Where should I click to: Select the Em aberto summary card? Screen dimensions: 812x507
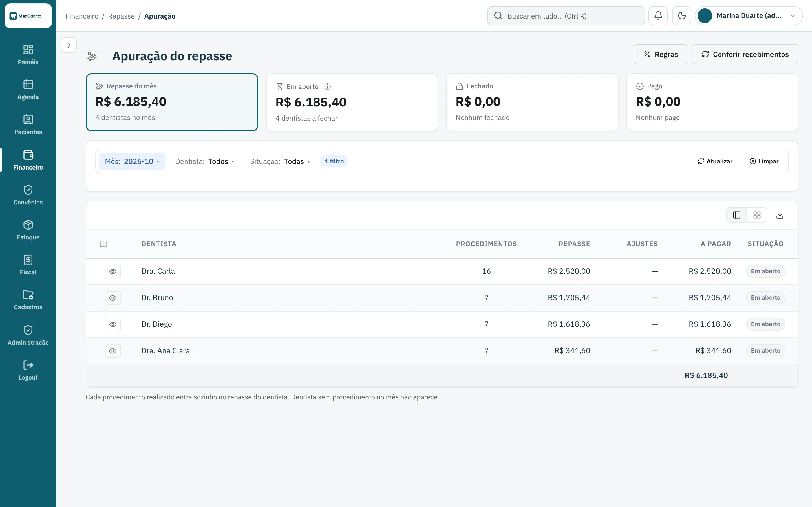pos(352,102)
